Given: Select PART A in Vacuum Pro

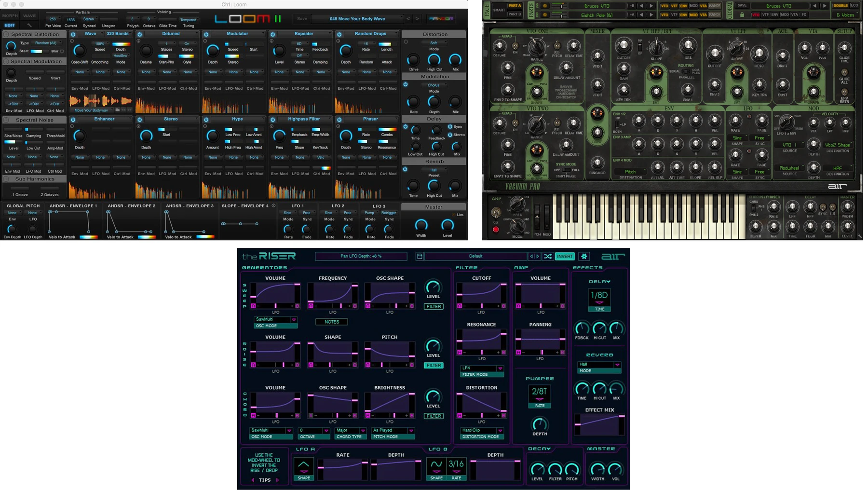Looking at the screenshot, I should click(x=515, y=6).
